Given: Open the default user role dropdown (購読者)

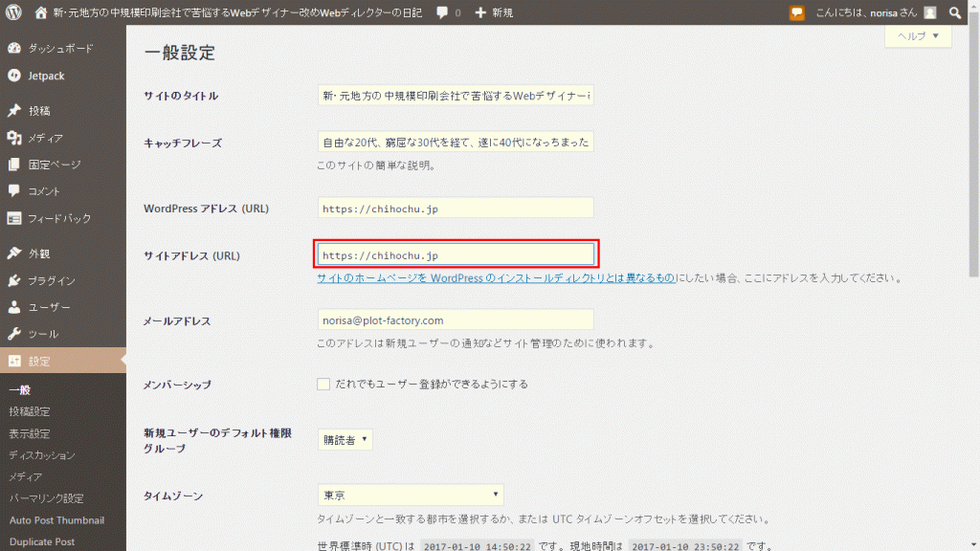Looking at the screenshot, I should tap(345, 440).
